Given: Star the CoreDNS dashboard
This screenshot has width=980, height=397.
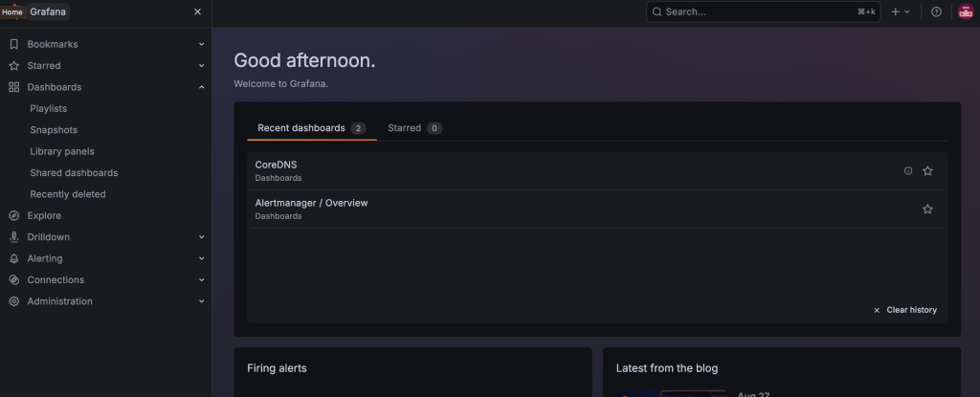Looking at the screenshot, I should pos(927,170).
